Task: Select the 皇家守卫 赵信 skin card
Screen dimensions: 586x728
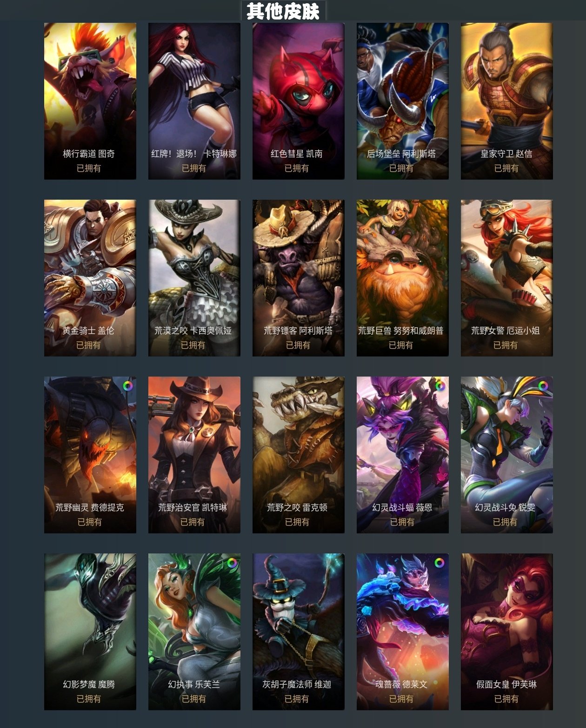Action: click(507, 101)
